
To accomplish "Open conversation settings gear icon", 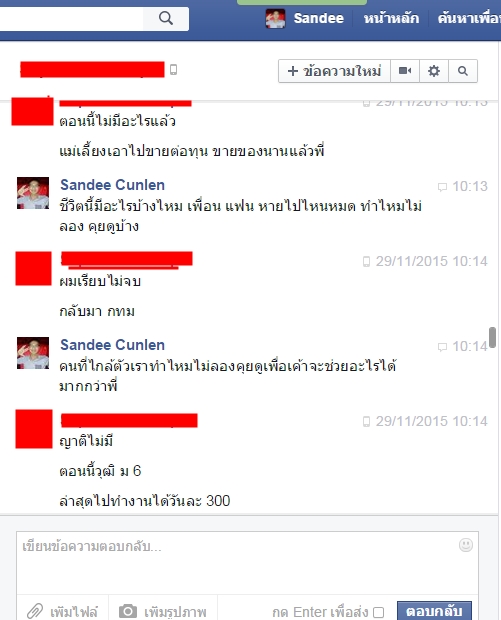I will tap(434, 71).
